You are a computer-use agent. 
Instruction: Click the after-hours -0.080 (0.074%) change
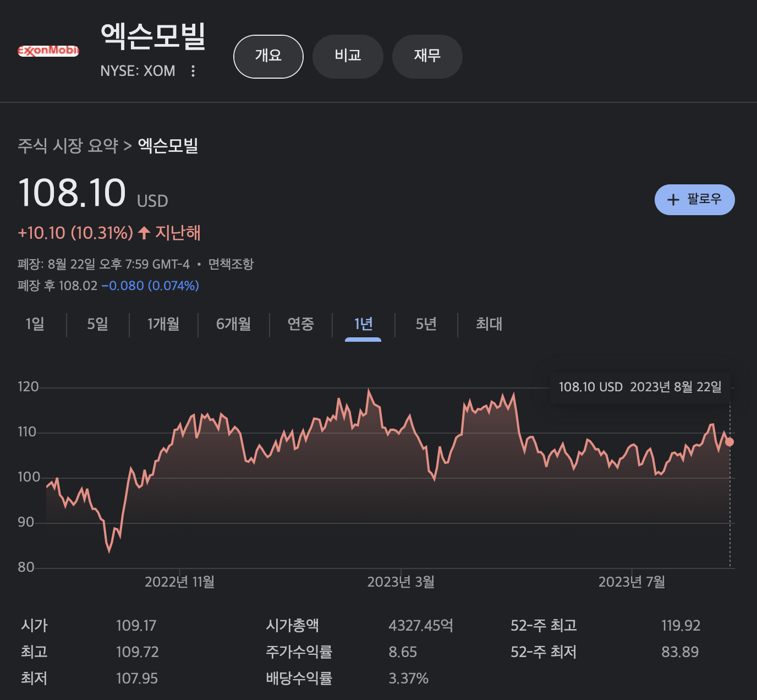(x=150, y=286)
